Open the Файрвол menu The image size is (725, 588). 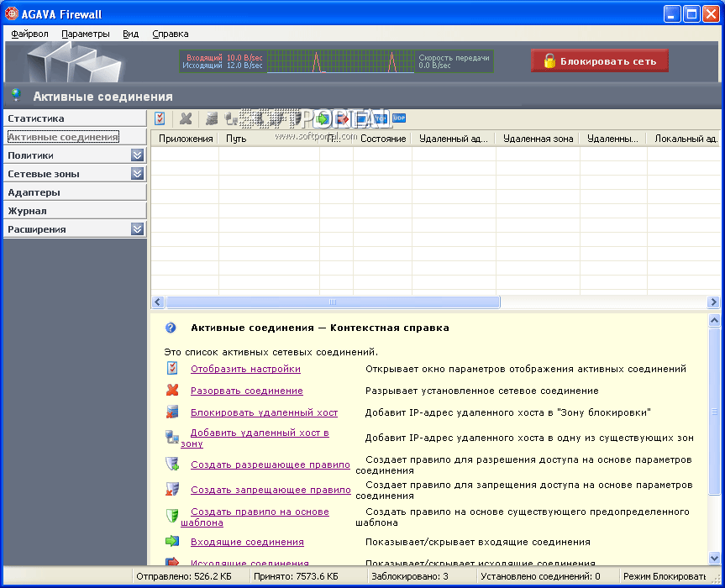tap(29, 34)
